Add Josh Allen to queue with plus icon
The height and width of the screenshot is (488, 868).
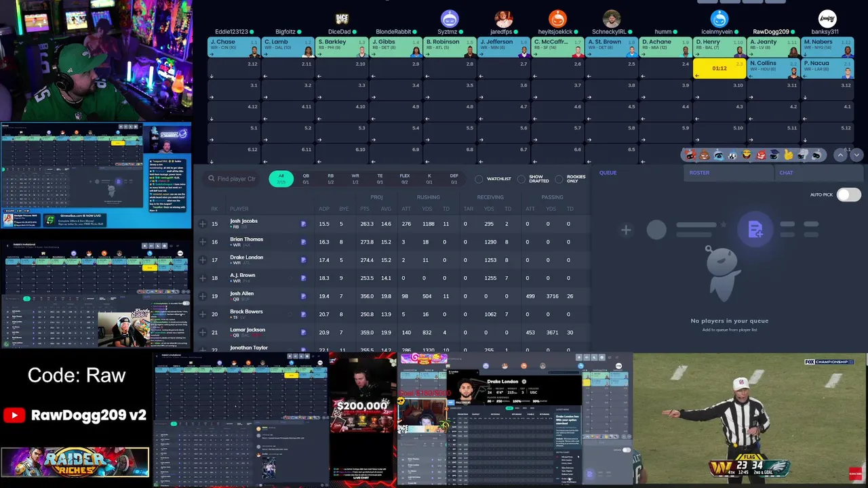point(202,296)
